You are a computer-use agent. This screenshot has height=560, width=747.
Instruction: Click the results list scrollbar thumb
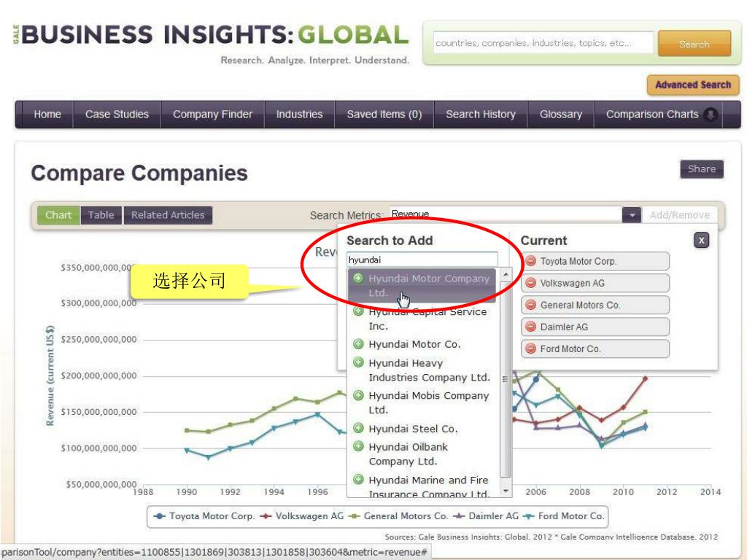tap(506, 379)
